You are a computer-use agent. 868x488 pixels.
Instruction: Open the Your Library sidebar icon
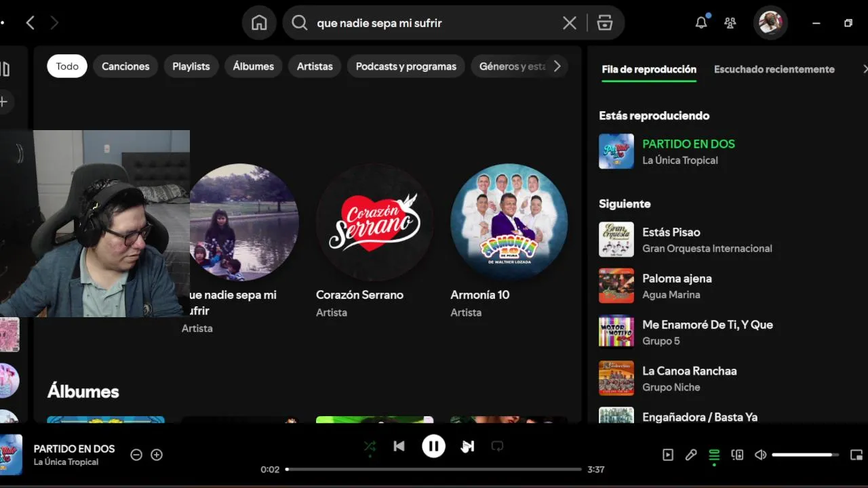[5, 69]
